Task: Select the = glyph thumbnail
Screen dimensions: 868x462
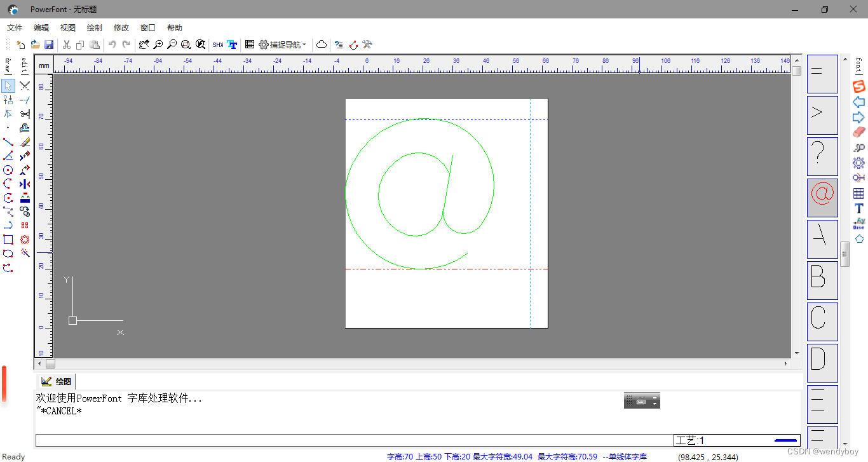Action: click(822, 74)
